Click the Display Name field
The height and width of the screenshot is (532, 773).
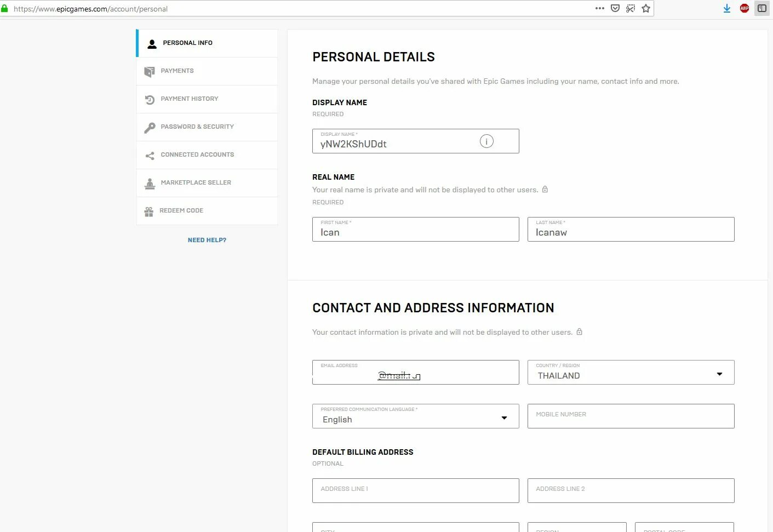point(416,141)
